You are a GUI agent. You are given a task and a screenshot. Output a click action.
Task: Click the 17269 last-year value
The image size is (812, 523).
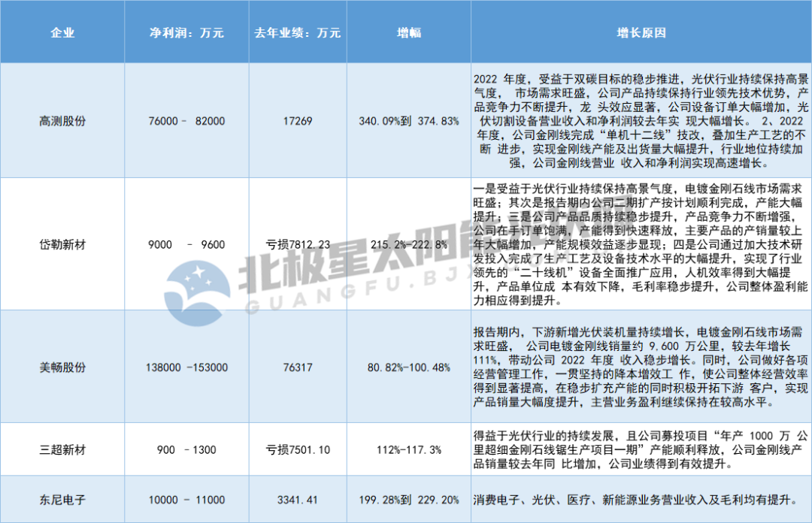click(x=298, y=121)
